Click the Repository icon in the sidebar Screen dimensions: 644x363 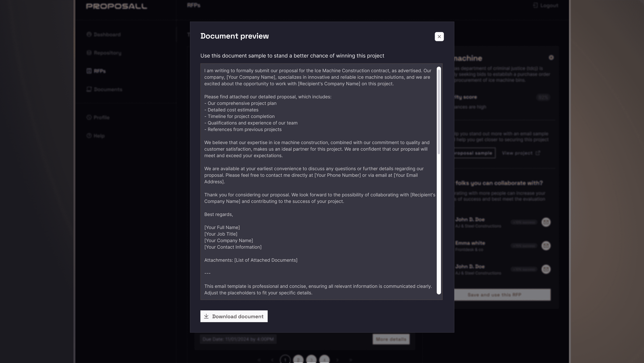point(89,53)
